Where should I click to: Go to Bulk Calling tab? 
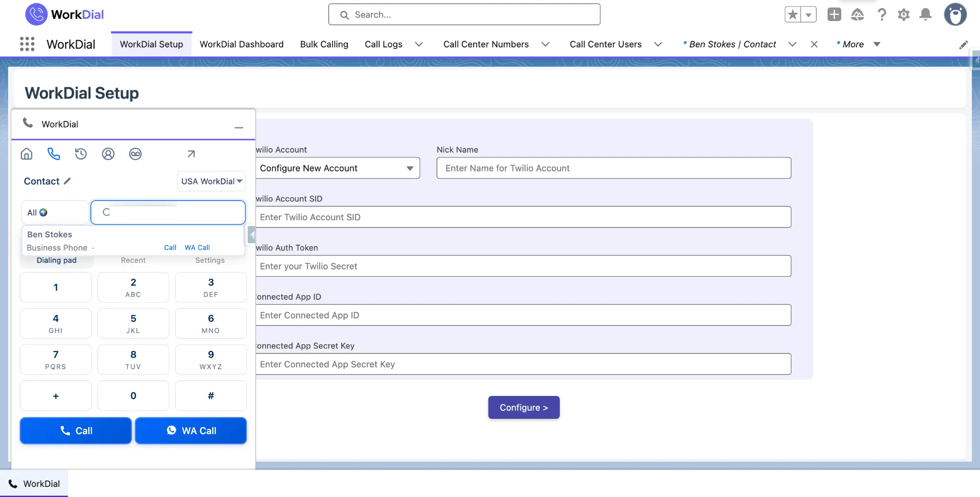click(x=324, y=44)
